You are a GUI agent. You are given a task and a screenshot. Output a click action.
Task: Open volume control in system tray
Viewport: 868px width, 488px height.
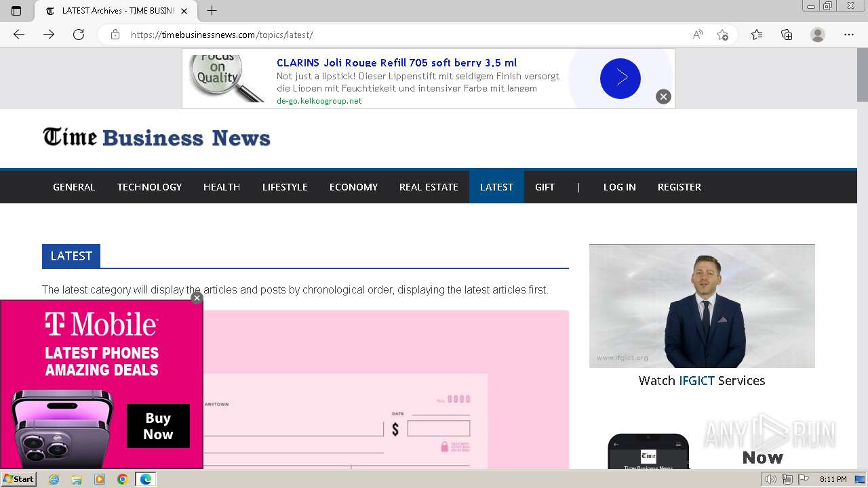770,479
